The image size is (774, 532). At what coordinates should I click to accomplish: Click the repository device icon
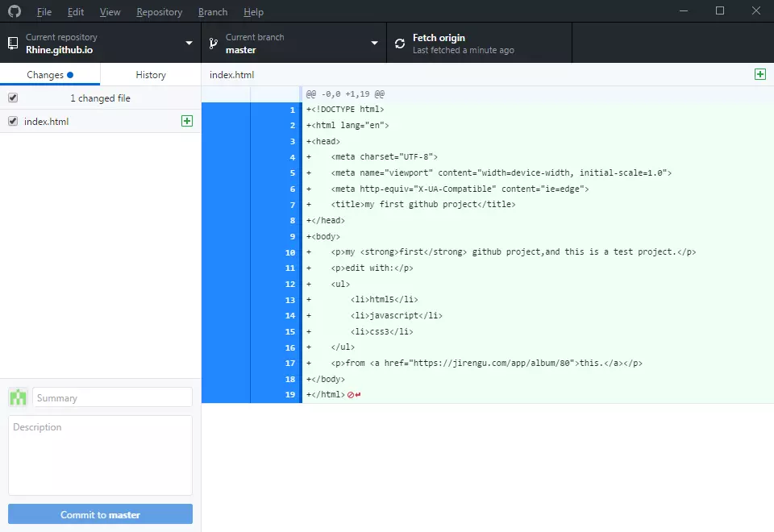[x=13, y=44]
